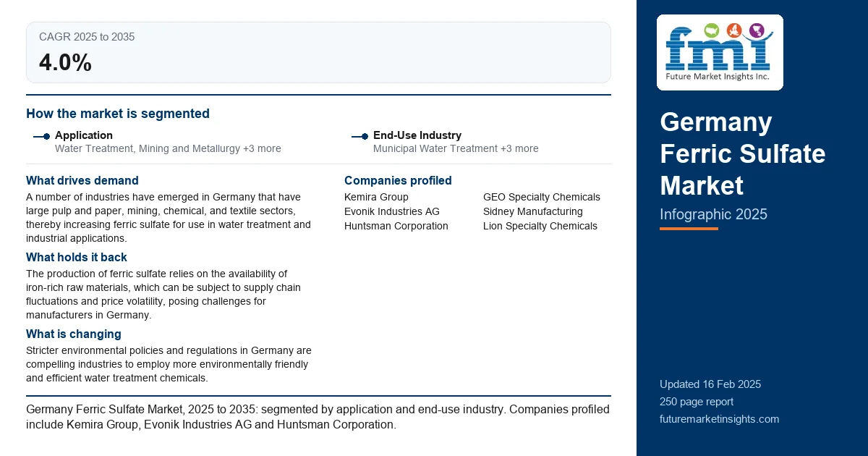The width and height of the screenshot is (868, 456).
Task: Click the paragraph about pulp and paper industries
Action: pos(169,218)
